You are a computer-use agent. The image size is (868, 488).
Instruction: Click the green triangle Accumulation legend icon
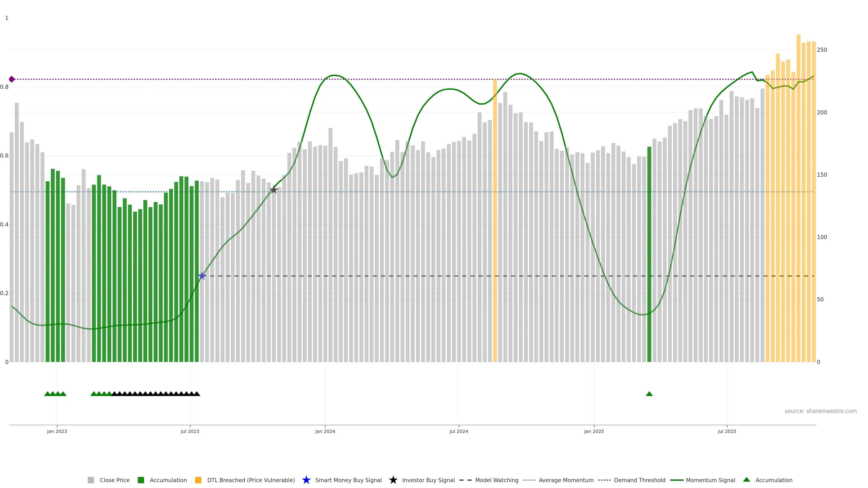click(x=746, y=480)
